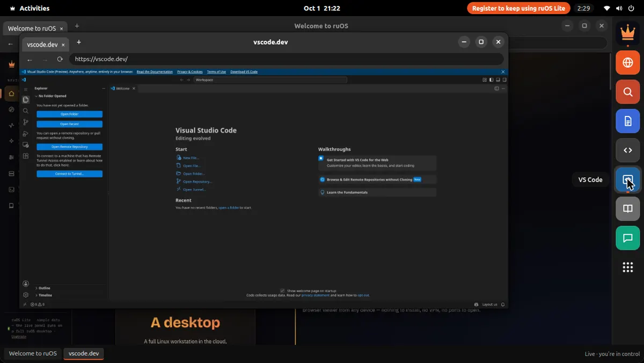Image resolution: width=644 pixels, height=363 pixels.
Task: Click the Download VS Code banner link
Action: 244,71
